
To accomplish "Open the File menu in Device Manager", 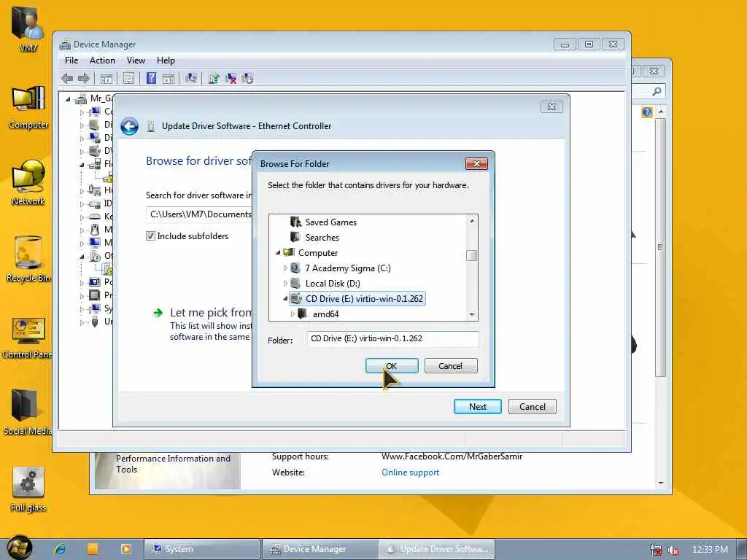I will (x=71, y=61).
